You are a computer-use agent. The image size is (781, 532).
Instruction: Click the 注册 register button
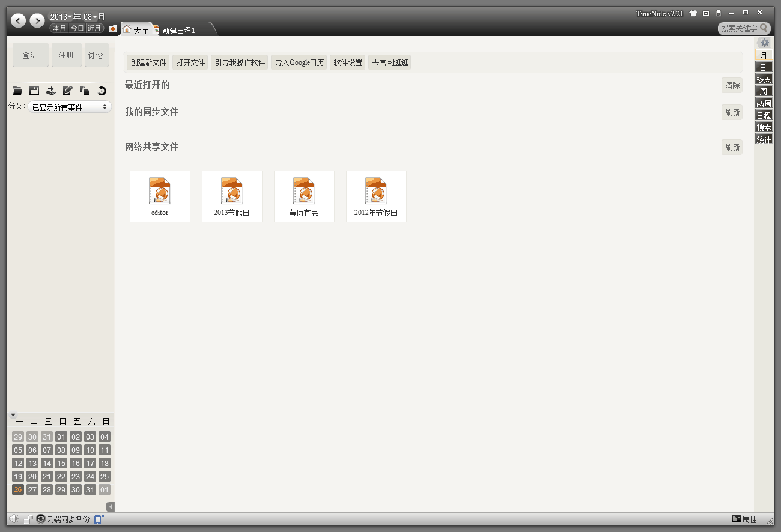(66, 55)
